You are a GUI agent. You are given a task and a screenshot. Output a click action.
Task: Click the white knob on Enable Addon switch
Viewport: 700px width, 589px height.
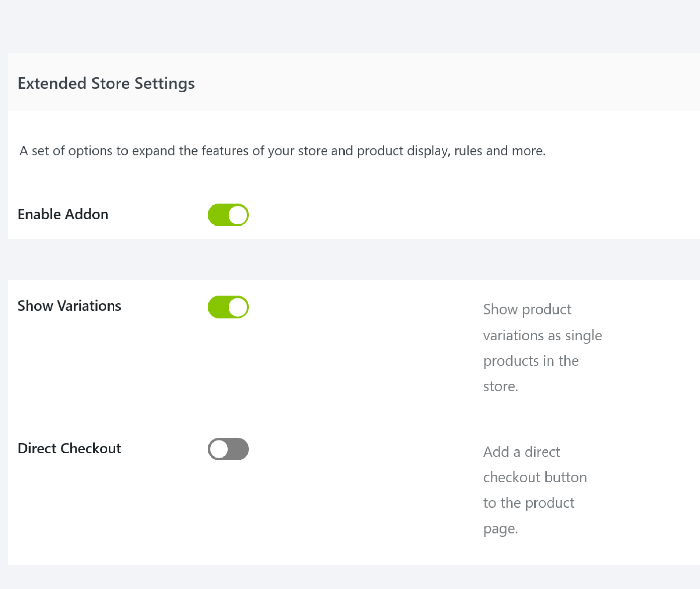(238, 215)
